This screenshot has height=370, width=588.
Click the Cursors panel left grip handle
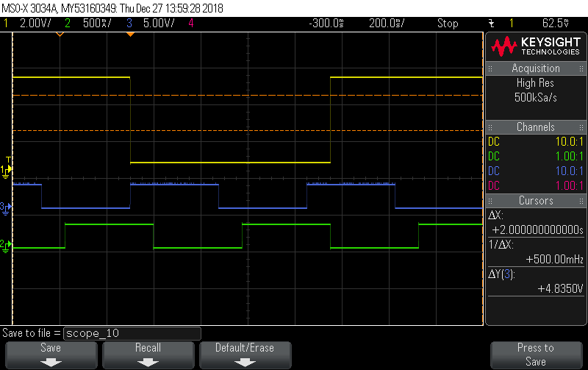(x=490, y=201)
